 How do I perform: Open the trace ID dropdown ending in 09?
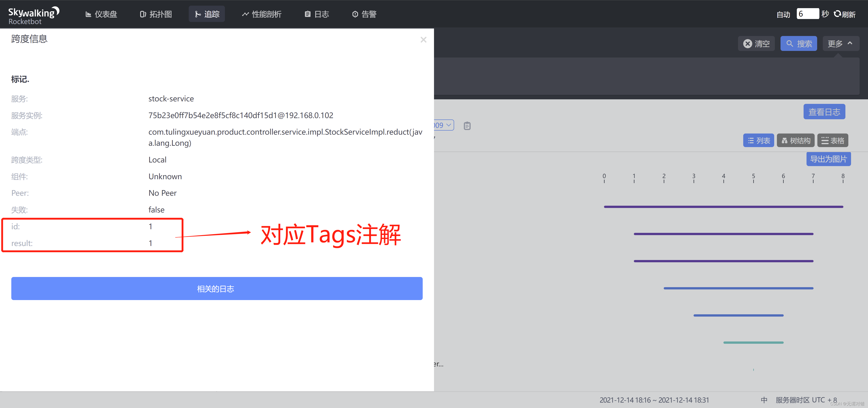(444, 125)
